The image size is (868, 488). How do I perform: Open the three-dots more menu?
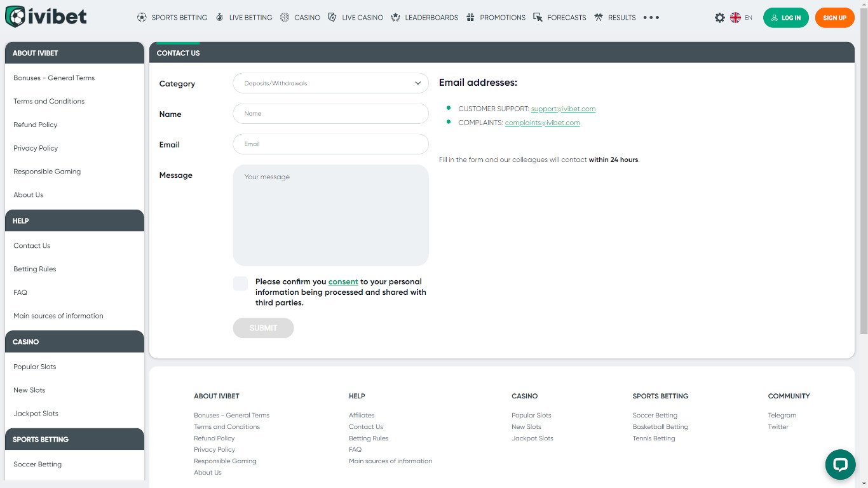[651, 17]
